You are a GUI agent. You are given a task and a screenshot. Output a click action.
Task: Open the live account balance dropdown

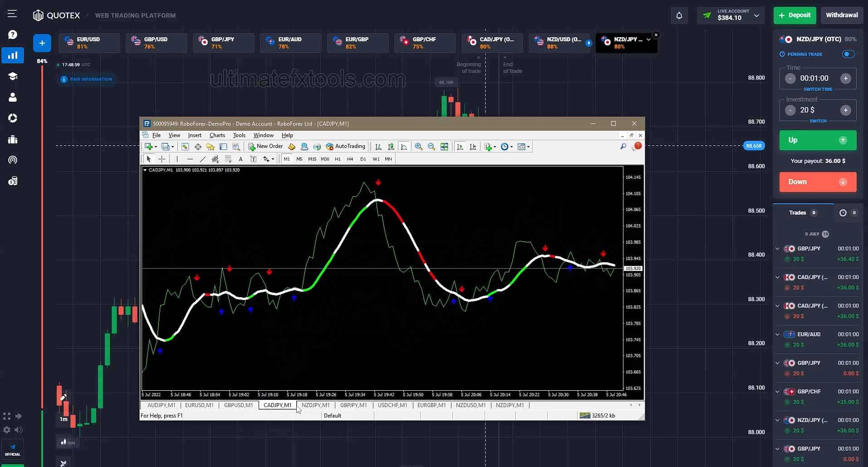click(x=731, y=15)
